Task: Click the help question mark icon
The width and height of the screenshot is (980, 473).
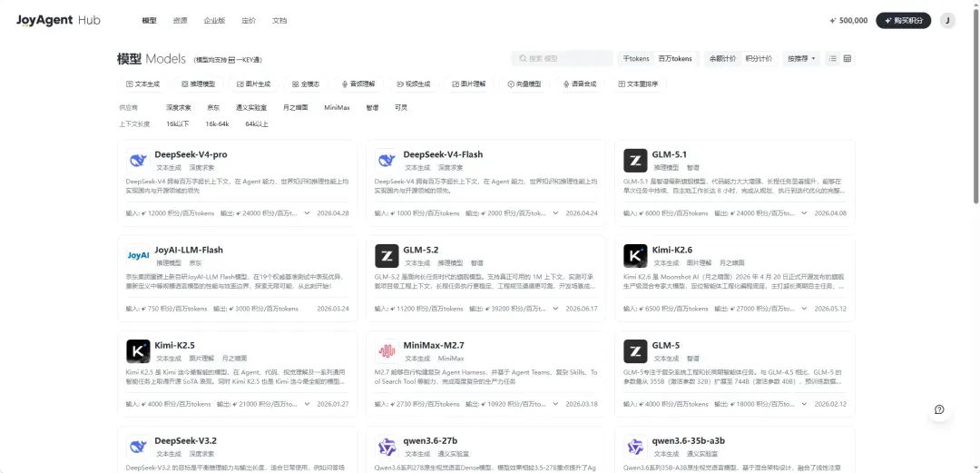Action: click(x=939, y=409)
